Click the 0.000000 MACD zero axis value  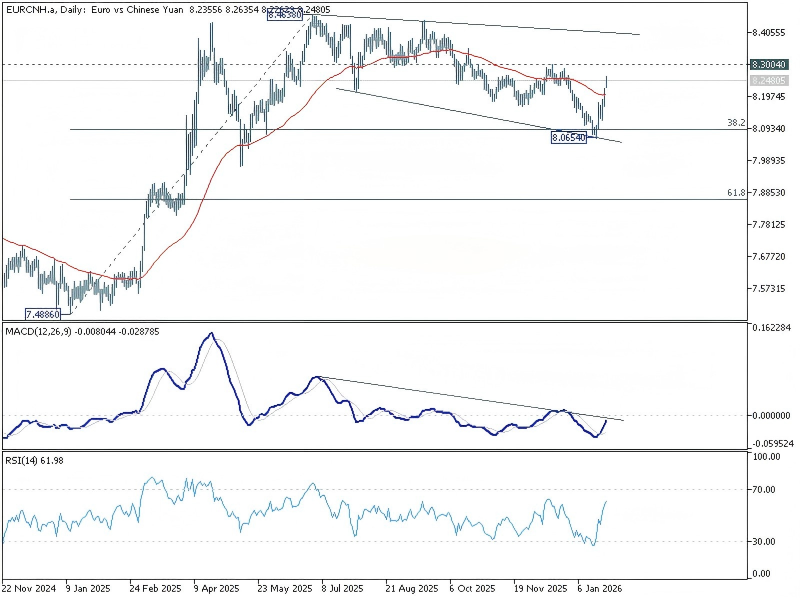tap(770, 415)
